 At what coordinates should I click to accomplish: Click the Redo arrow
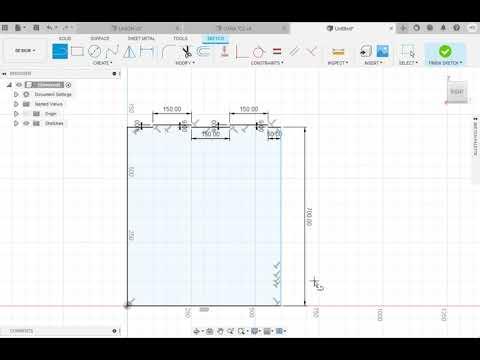coord(66,28)
